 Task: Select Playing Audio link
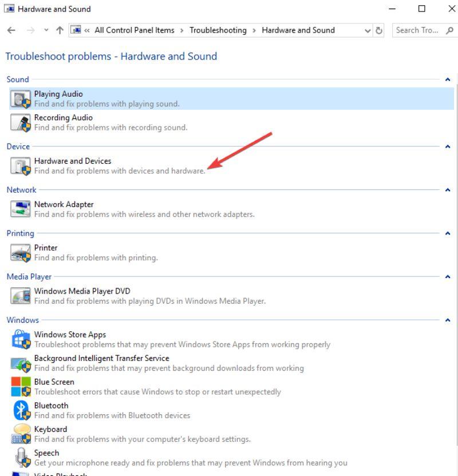pyautogui.click(x=58, y=94)
